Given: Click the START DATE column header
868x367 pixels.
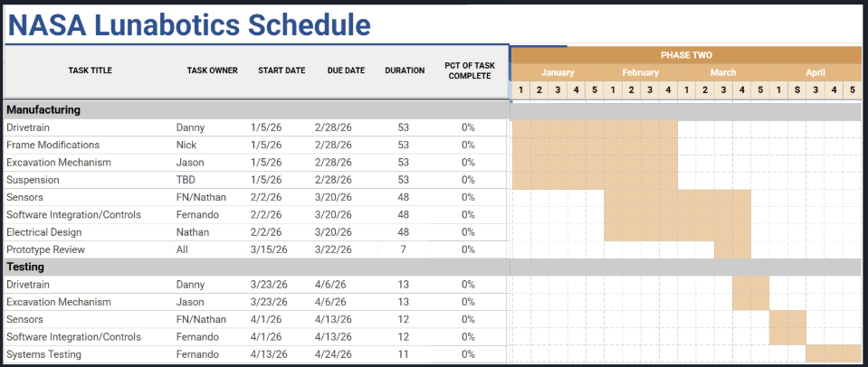Looking at the screenshot, I should tap(281, 71).
